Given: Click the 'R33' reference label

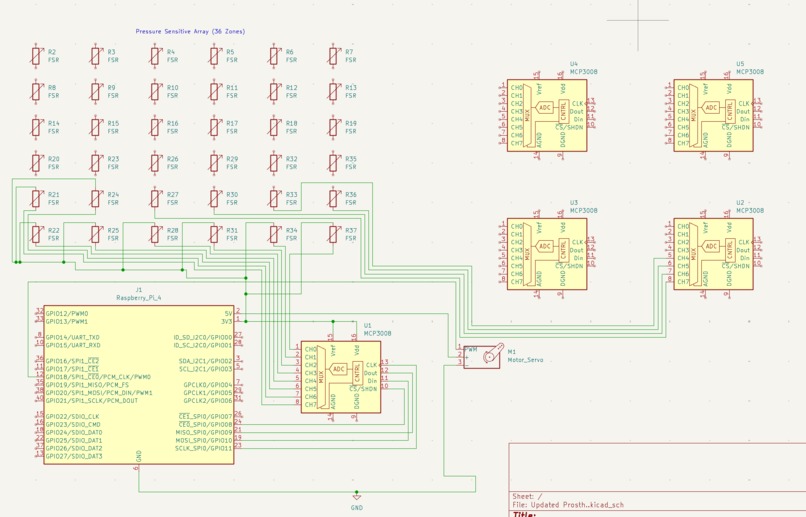Looking at the screenshot, I should pos(291,195).
